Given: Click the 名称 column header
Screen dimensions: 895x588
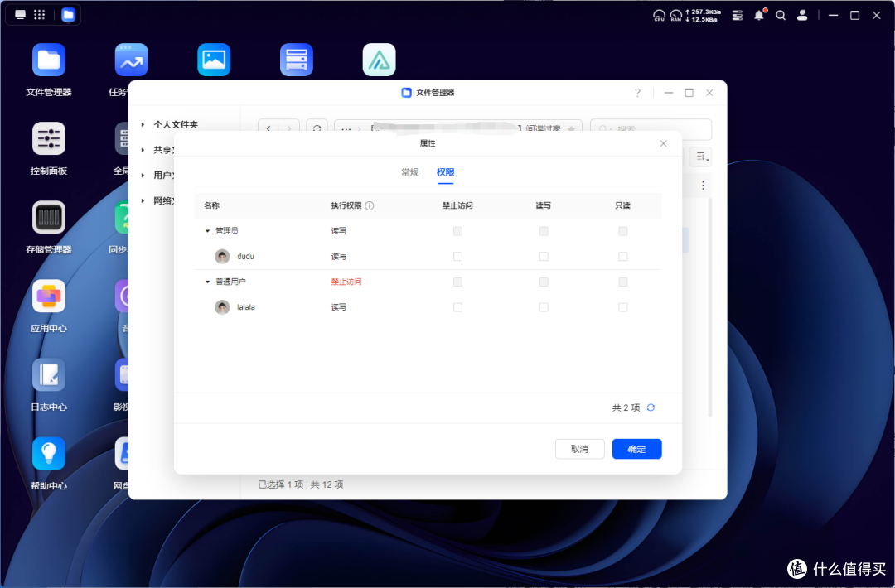Looking at the screenshot, I should tap(212, 205).
